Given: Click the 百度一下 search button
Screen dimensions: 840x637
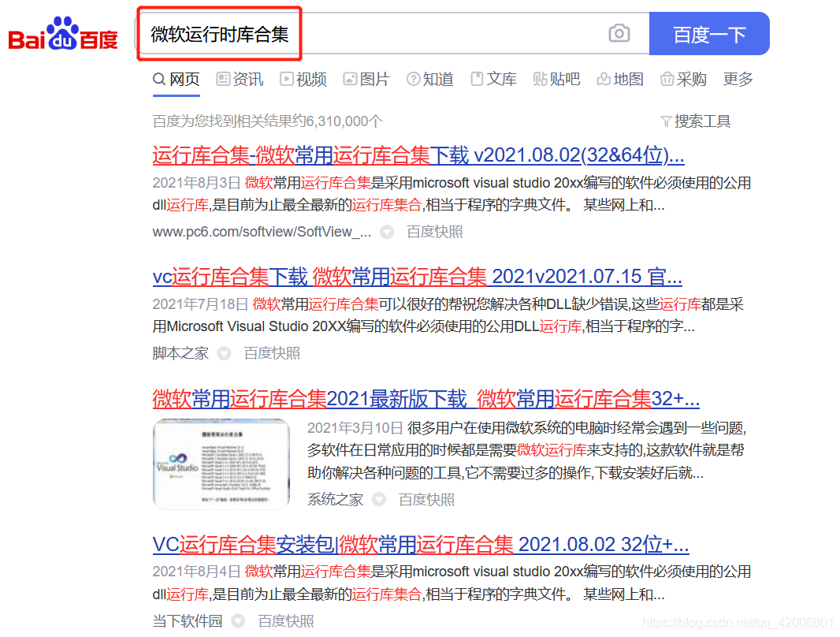Looking at the screenshot, I should click(x=709, y=34).
